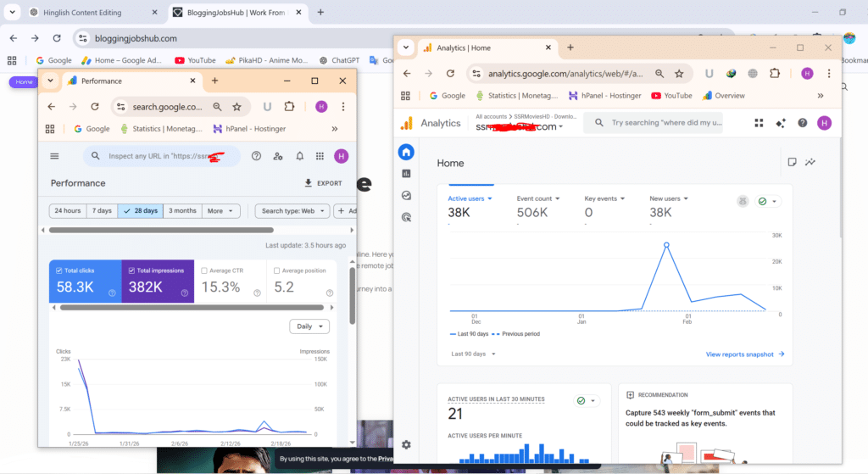Uncheck the Total clicks checkbox
This screenshot has width=868, height=474.
pos(59,270)
